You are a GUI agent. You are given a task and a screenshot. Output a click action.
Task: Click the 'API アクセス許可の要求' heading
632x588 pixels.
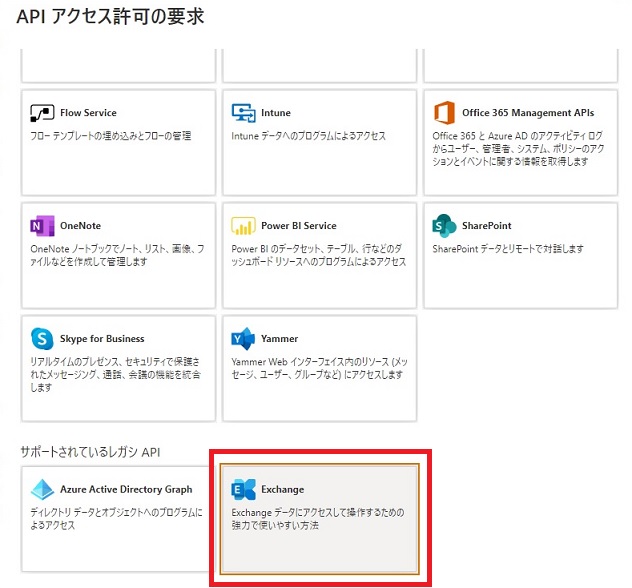pos(110,17)
